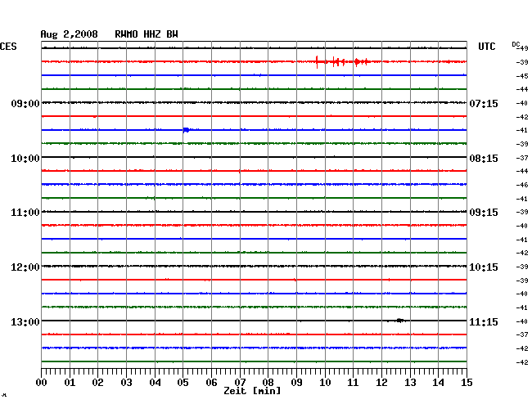Click minute tick label 06

[x=211, y=382]
